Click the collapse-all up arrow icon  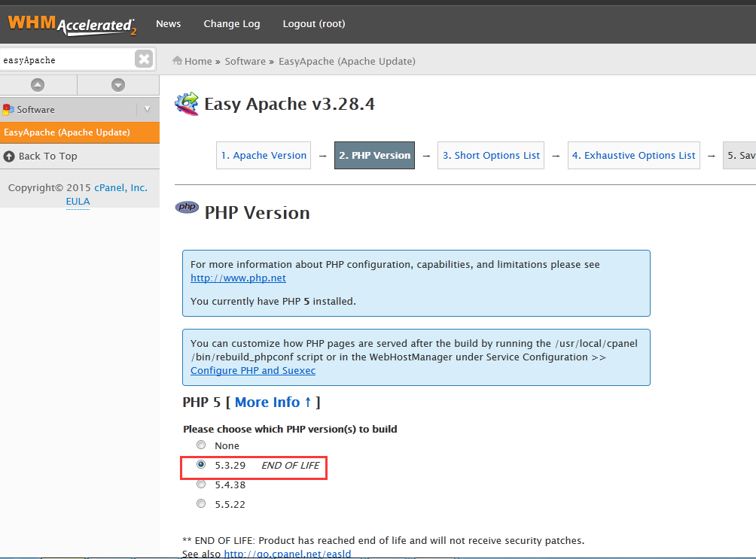(x=38, y=85)
